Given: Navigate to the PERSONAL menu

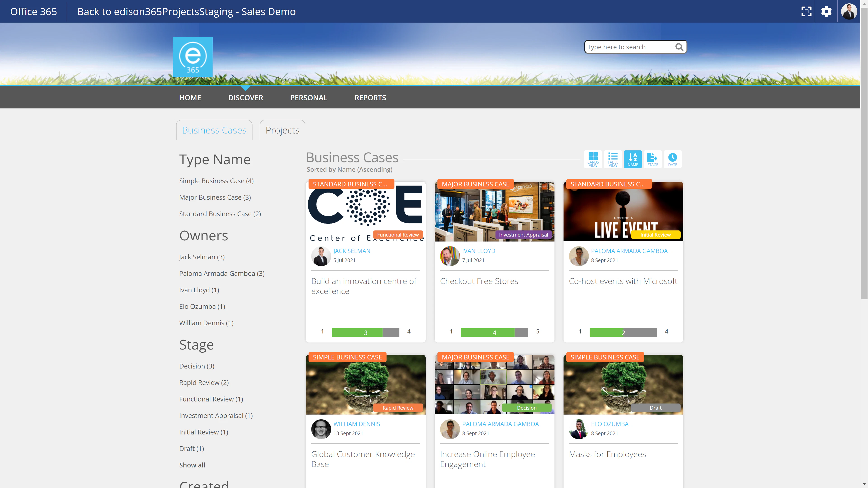Looking at the screenshot, I should click(x=309, y=98).
